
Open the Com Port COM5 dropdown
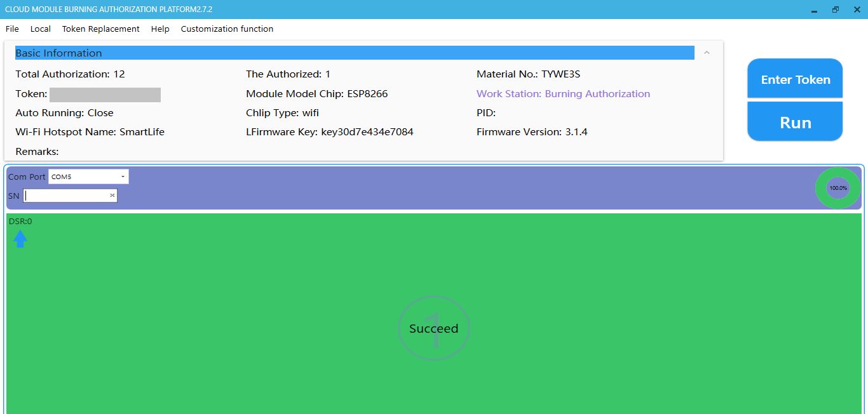pyautogui.click(x=88, y=177)
